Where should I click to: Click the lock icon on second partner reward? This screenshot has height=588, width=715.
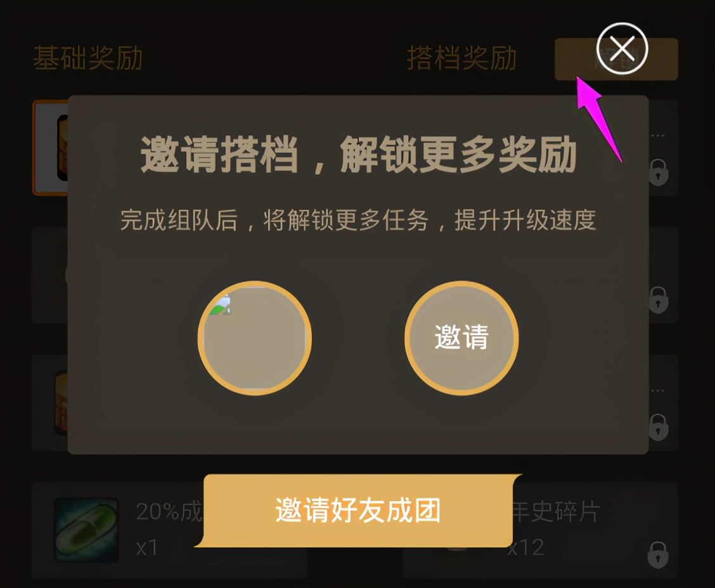(x=658, y=300)
